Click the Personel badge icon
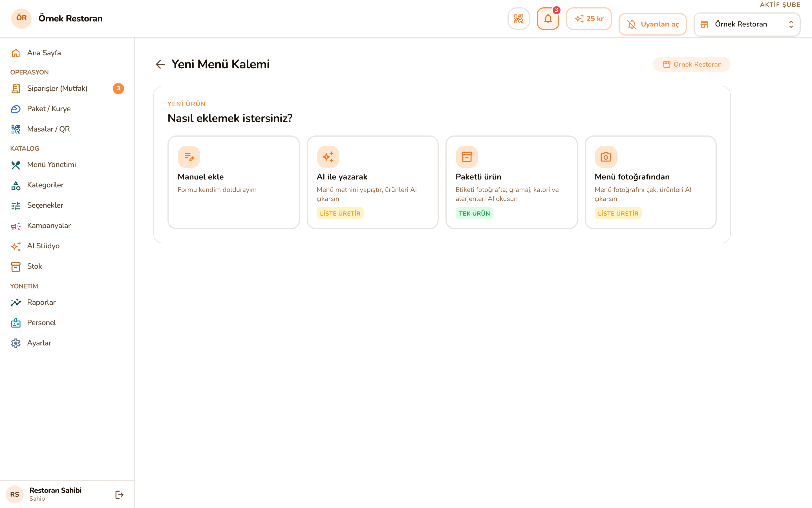This screenshot has width=812, height=508. [x=16, y=323]
